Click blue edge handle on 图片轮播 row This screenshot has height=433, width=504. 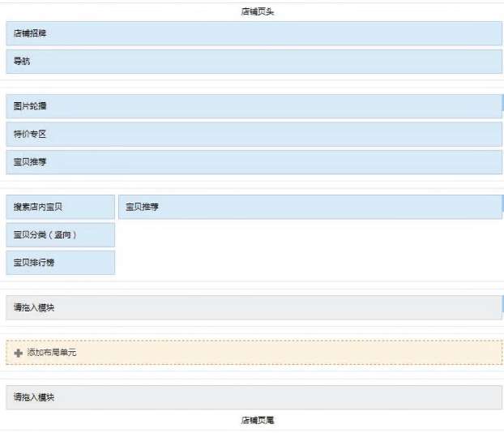click(502, 102)
